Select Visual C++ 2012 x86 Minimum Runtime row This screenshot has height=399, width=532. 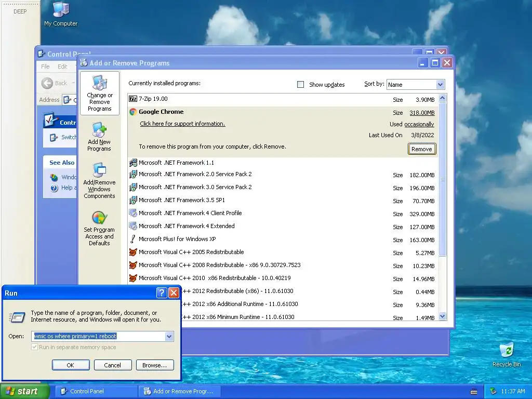[310, 317]
